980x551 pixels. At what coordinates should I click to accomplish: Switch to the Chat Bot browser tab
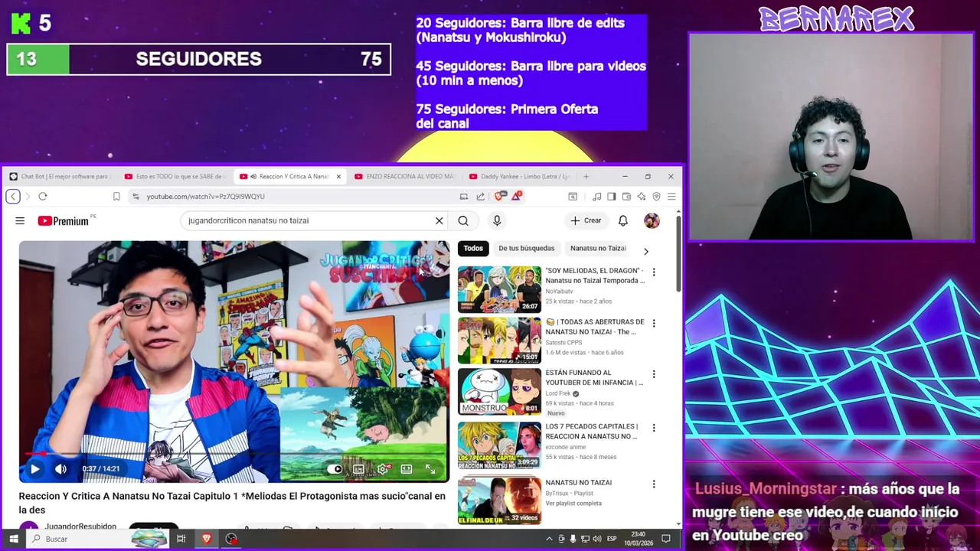tap(60, 176)
